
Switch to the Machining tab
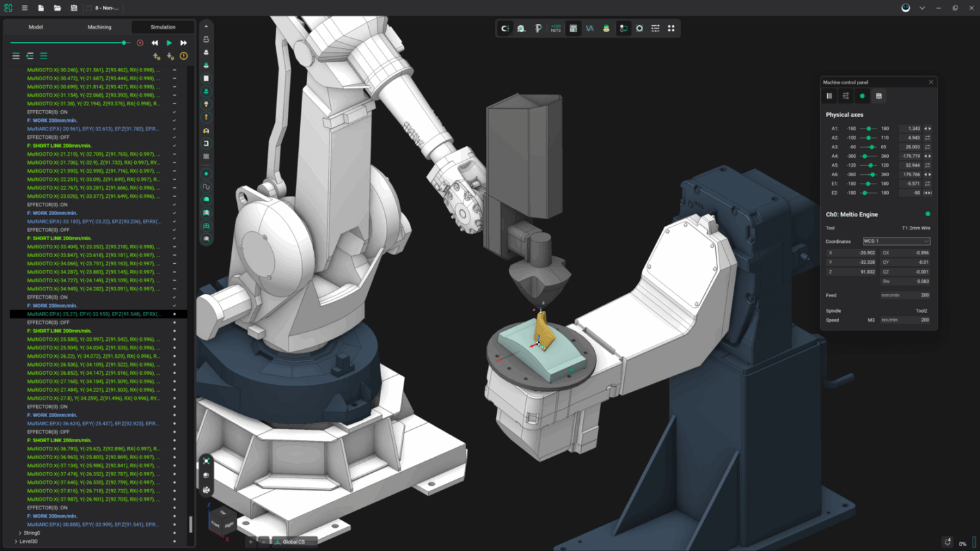[99, 27]
